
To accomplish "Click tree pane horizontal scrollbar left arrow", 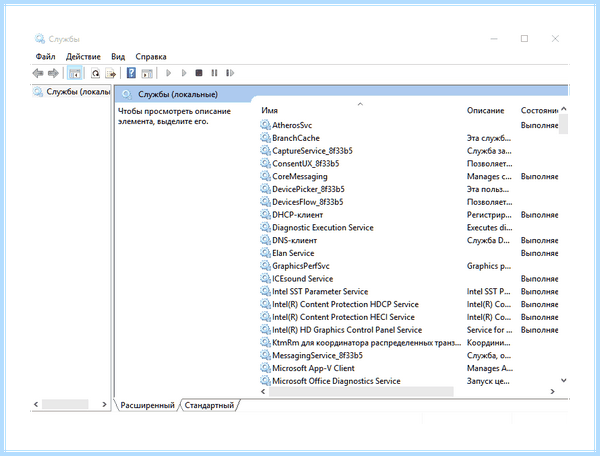I will (36, 404).
